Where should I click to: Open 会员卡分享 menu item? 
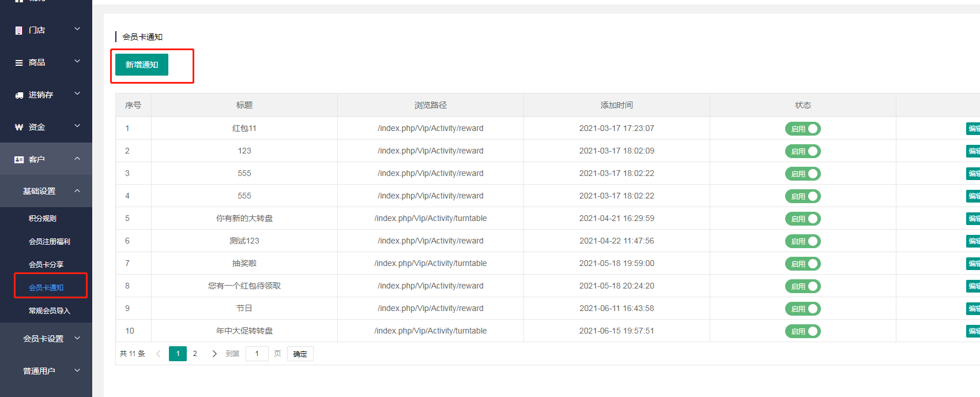coord(46,265)
